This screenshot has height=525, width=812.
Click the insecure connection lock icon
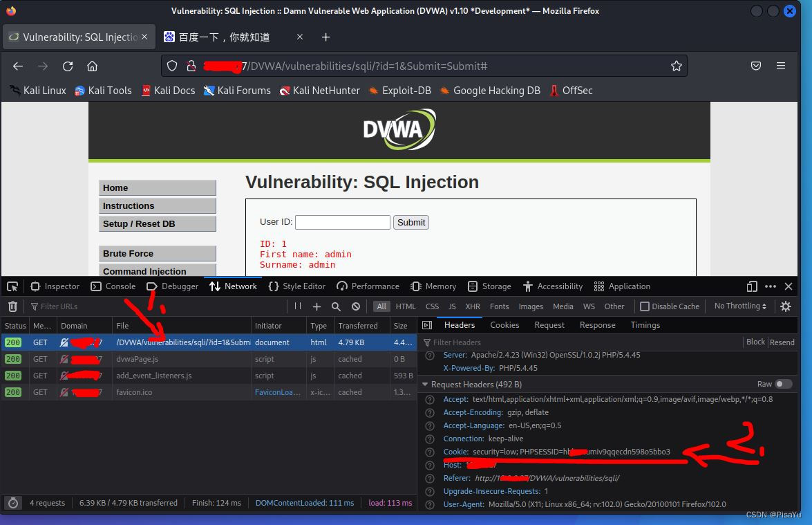(191, 66)
